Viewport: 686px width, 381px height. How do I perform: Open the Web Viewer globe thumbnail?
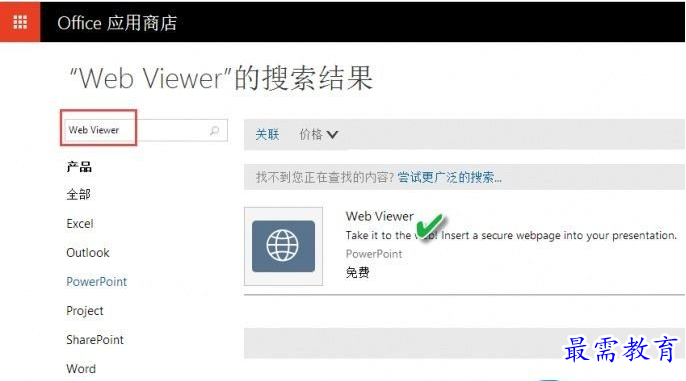[x=284, y=246]
